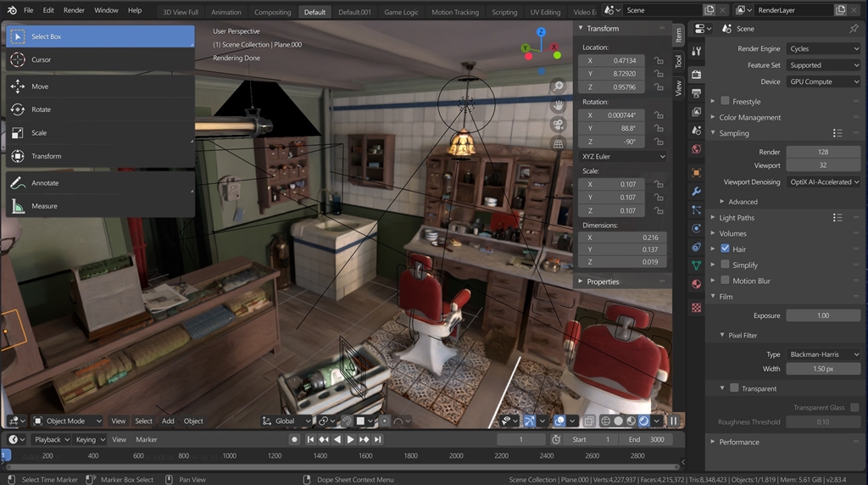Select the Rotate tool
Screen dimensions: 868x485
[41, 109]
